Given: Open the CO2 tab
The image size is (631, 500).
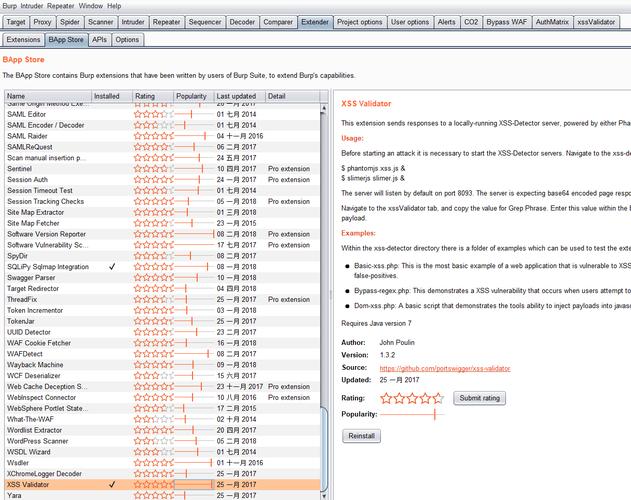Looking at the screenshot, I should coord(471,22).
